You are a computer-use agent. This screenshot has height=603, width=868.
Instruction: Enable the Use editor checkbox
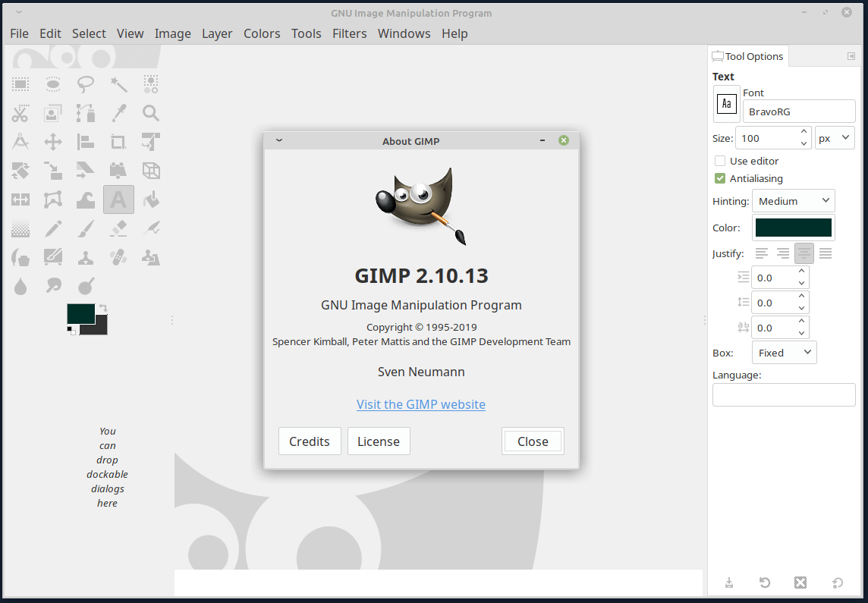coord(719,161)
